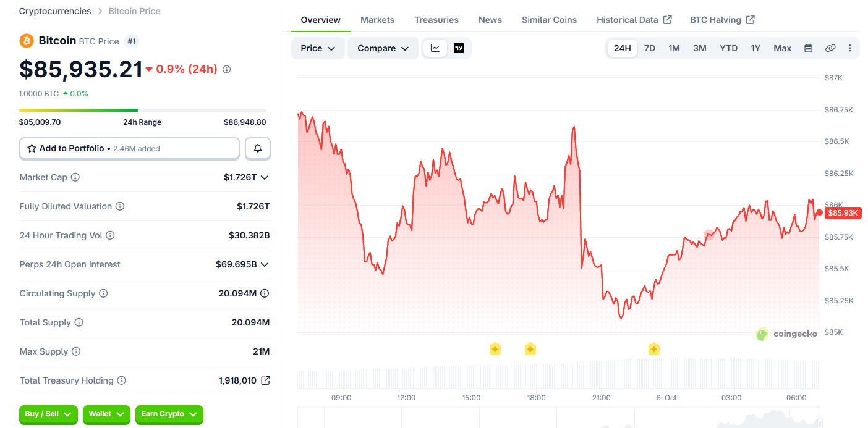
Task: Expand Perps 24h Open Interest chevron
Action: [x=265, y=264]
